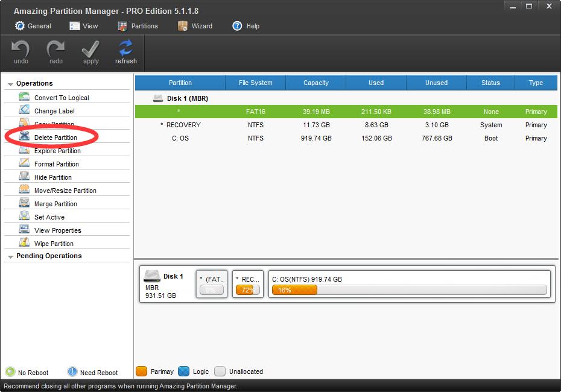Click the Disk 1 (MBR) drive icon in the table
The width and height of the screenshot is (561, 392).
click(158, 98)
